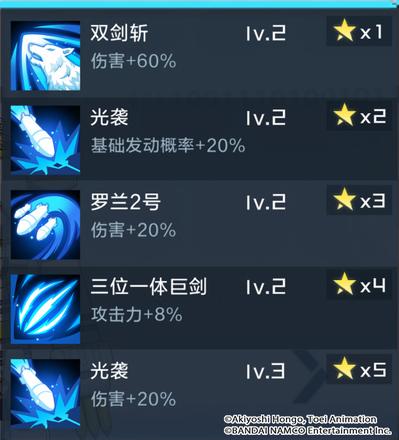Click the lv.3 光袭 missile icon
The width and height of the screenshot is (399, 440).
pos(45,393)
